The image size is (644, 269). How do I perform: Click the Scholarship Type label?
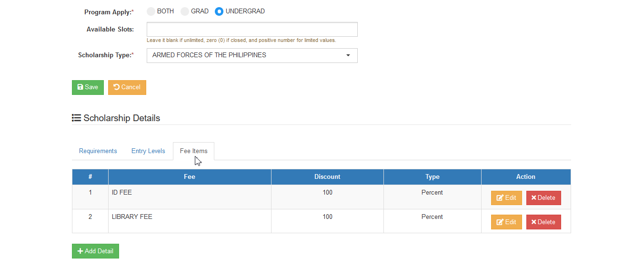[106, 55]
